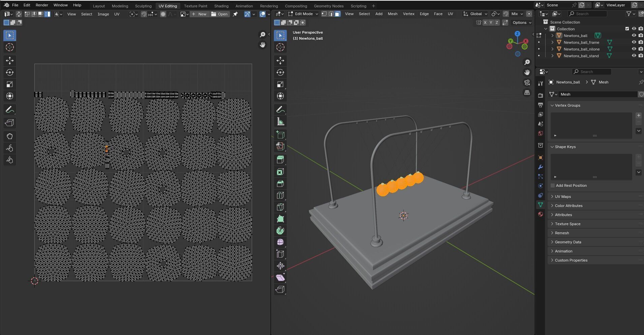This screenshot has width=644, height=335.
Task: Expand the Custom Properties panel
Action: [571, 260]
